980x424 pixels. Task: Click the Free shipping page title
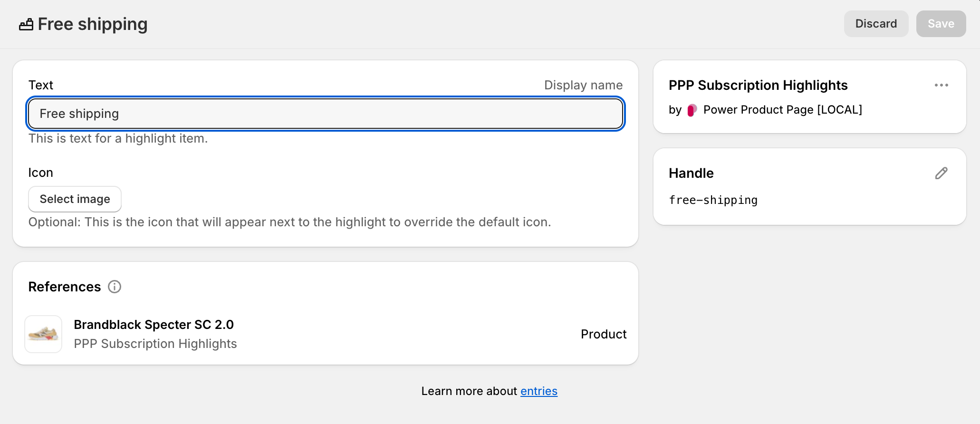click(x=93, y=24)
